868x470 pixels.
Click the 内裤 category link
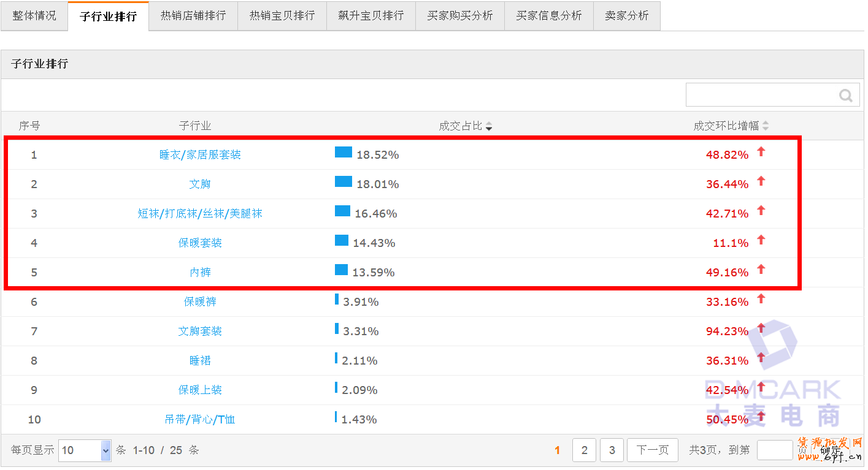pyautogui.click(x=200, y=273)
